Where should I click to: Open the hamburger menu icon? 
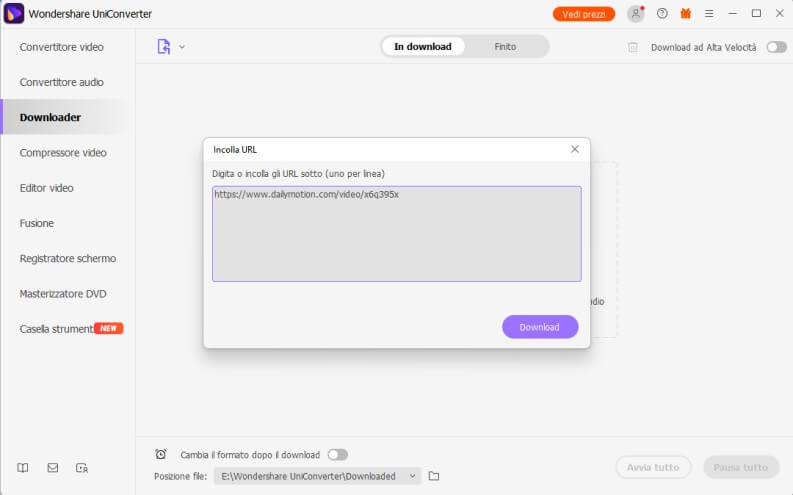pos(709,14)
